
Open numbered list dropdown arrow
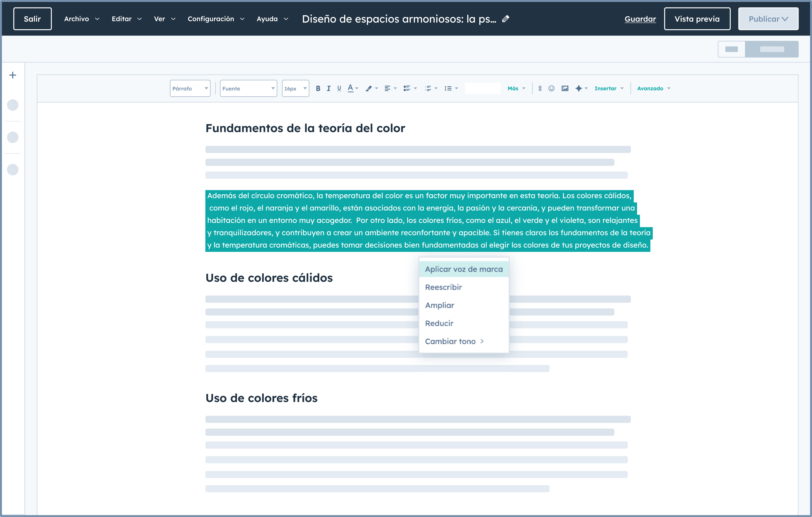coord(436,88)
